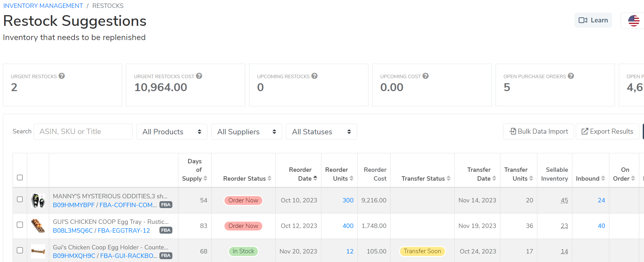The height and width of the screenshot is (262, 644).
Task: Click sellable inventory value 45
Action: pos(564,200)
